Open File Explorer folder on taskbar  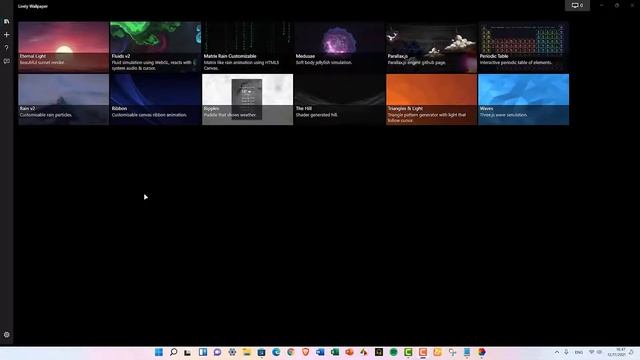pyautogui.click(x=247, y=352)
